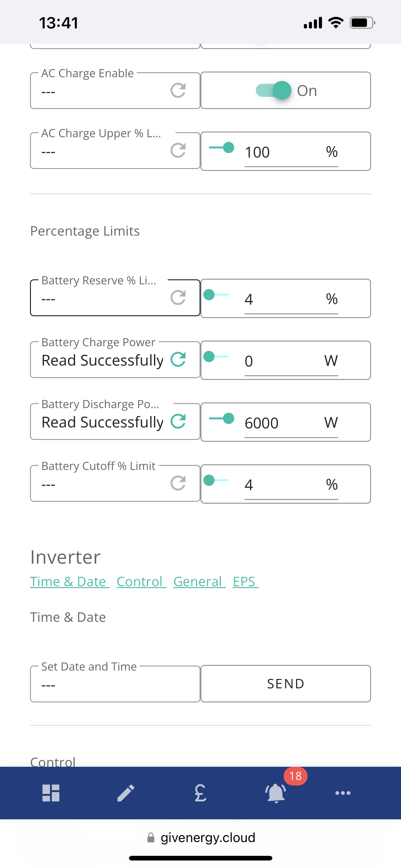Refresh the Battery Charge Power reading
The height and width of the screenshot is (868, 401).
(178, 359)
